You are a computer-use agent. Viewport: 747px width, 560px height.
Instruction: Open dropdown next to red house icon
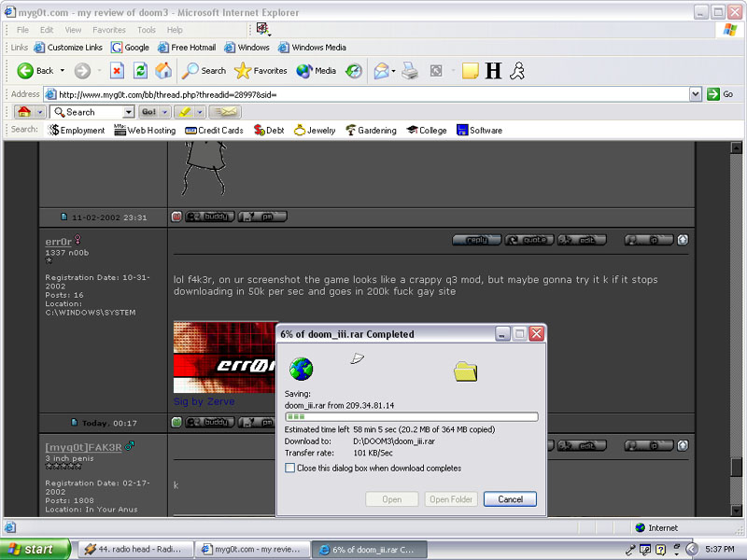(40, 112)
